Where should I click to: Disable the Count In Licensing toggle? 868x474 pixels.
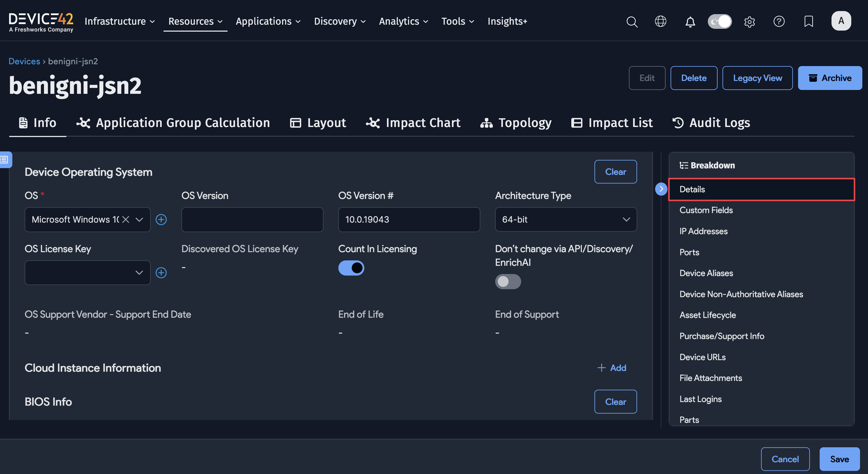click(351, 268)
